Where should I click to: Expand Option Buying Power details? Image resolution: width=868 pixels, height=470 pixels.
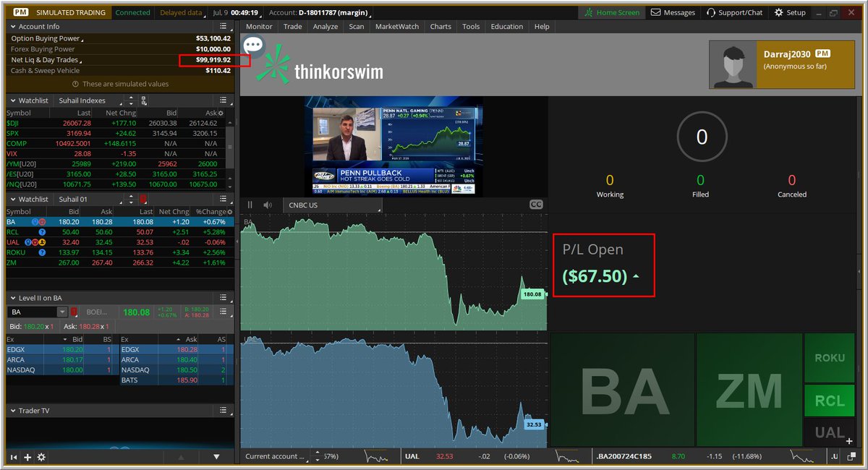pos(47,38)
